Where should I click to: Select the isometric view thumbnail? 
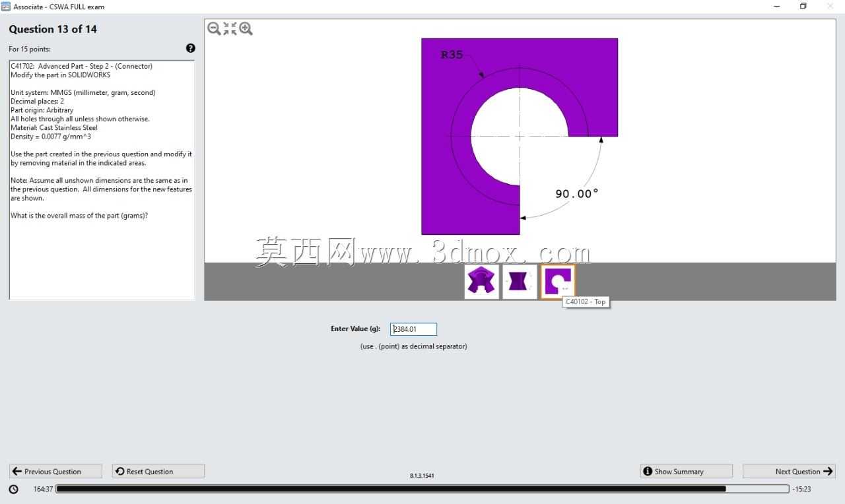click(x=481, y=282)
